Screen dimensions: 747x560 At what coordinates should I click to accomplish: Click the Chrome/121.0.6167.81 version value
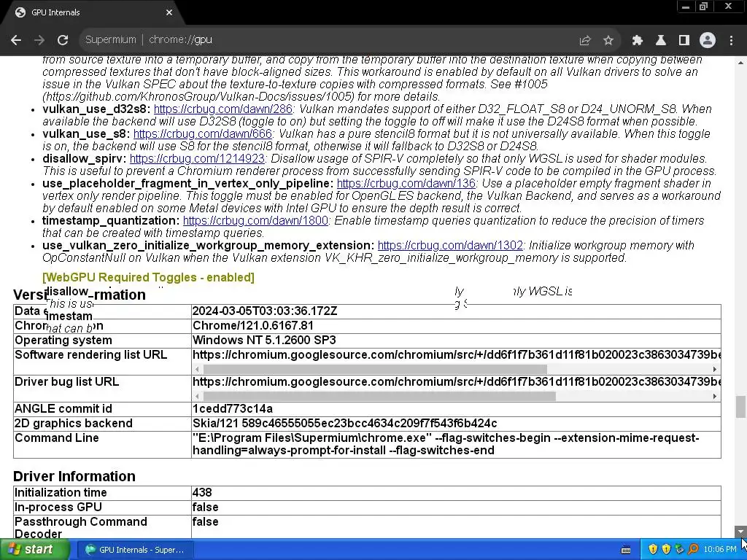253,326
